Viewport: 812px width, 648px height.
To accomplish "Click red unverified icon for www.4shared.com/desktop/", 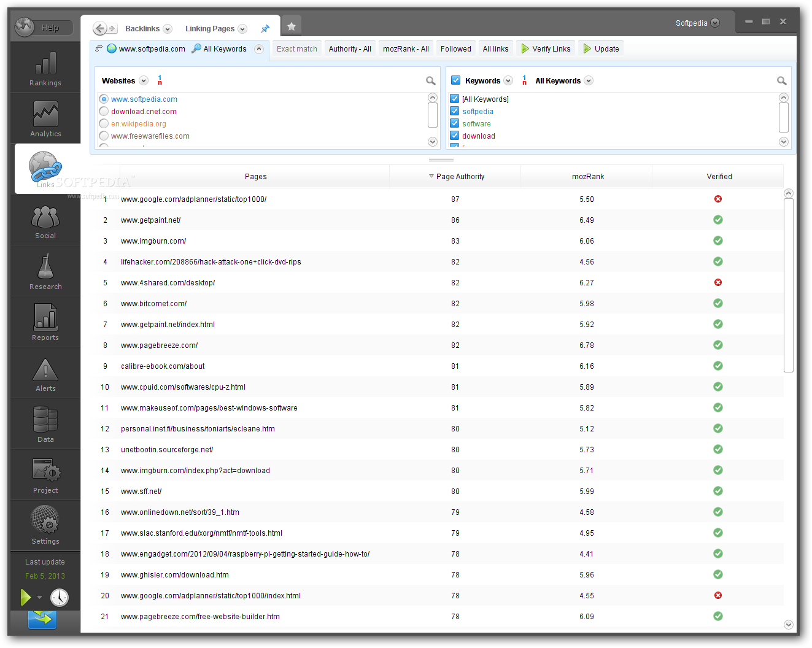I will 718,282.
